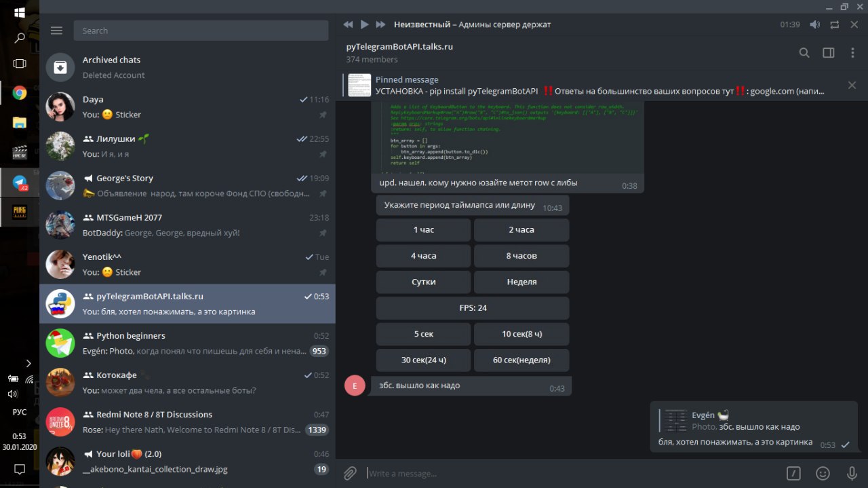The height and width of the screenshot is (488, 868).
Task: Click message бля, хотел понажимать
Action: coord(735,442)
